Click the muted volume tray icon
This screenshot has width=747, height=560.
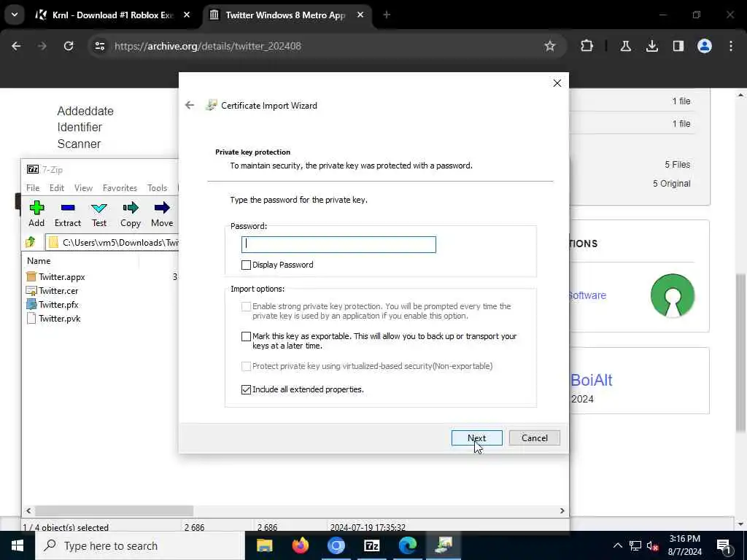[x=652, y=545]
